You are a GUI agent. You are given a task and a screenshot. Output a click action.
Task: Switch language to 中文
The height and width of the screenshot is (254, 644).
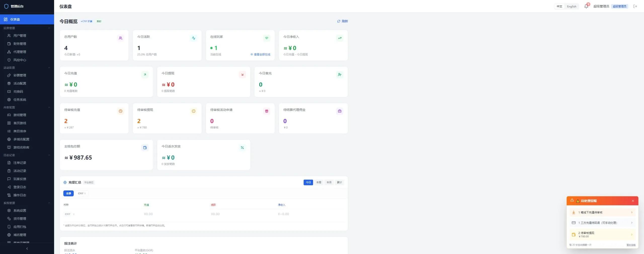coord(559,7)
